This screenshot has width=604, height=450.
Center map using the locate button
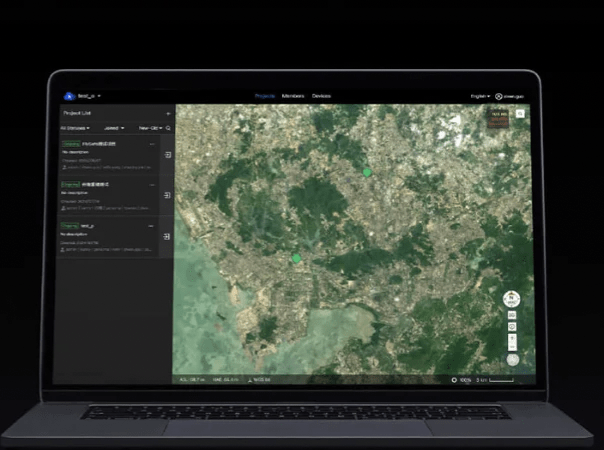512,327
